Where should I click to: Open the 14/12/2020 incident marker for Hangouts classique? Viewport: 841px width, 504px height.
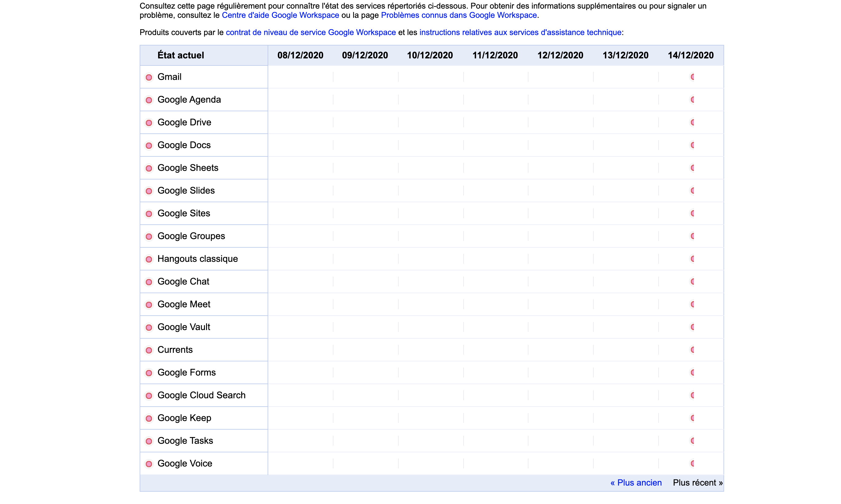coord(692,259)
